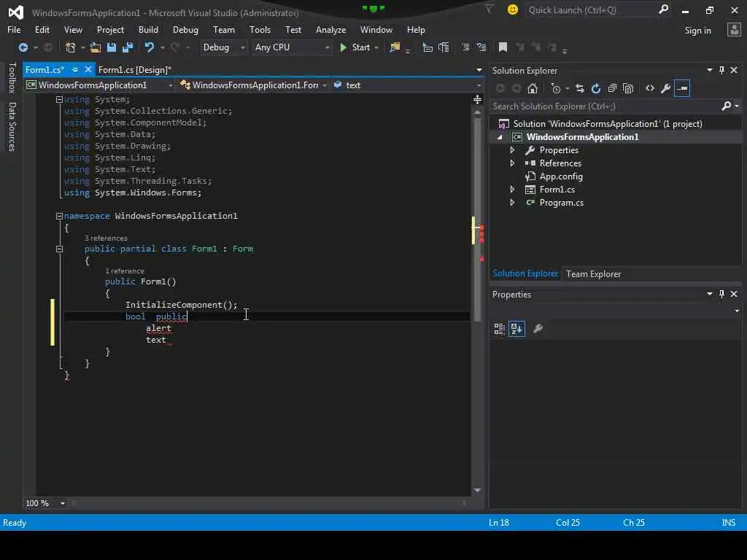Click the Find in Files toolbar icon
747x560 pixels.
point(395,47)
